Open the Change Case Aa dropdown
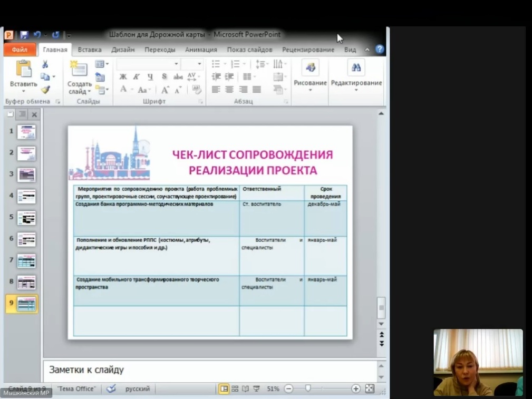The width and height of the screenshot is (532, 399). [x=144, y=90]
